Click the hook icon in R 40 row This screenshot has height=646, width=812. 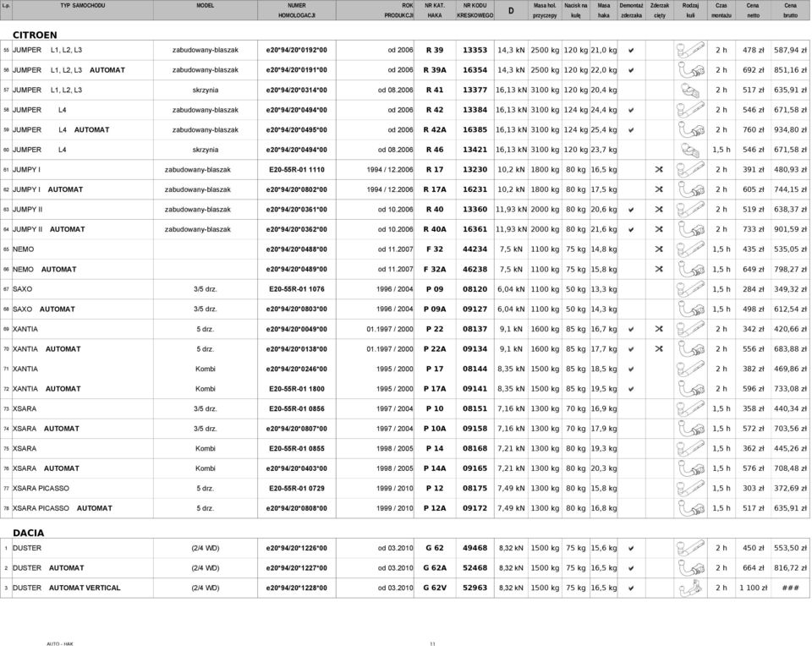click(690, 210)
